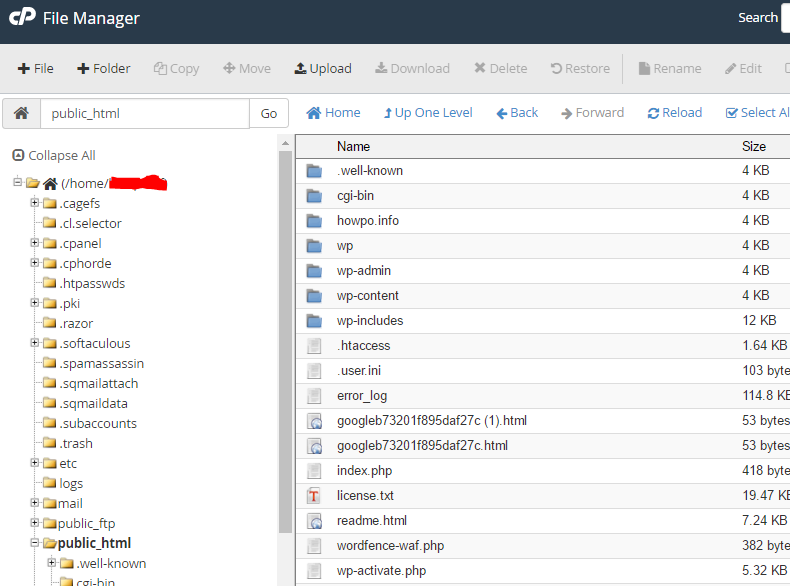
Task: Click the home icon beside path field
Action: [x=20, y=113]
